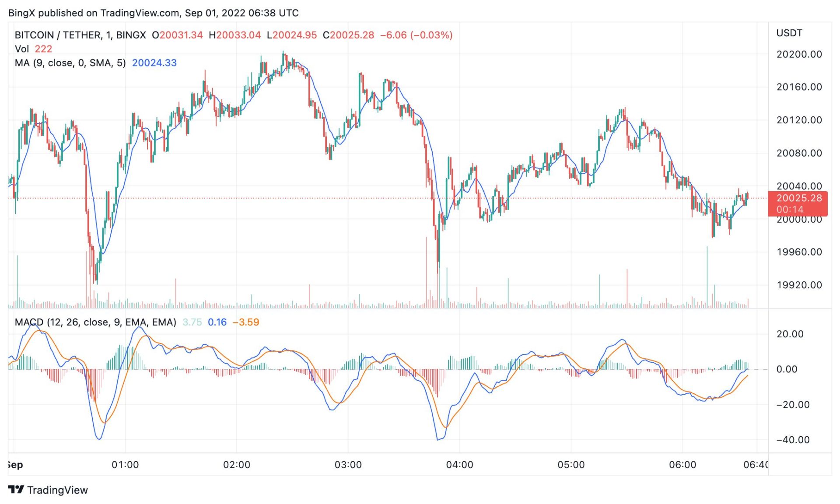Click the close price value C20025.28
This screenshot has height=504, width=840.
348,35
